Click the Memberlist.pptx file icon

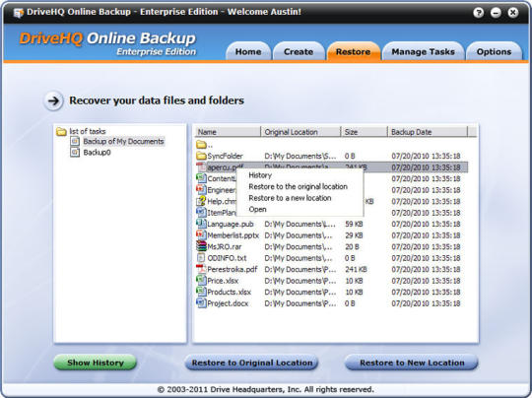point(201,235)
